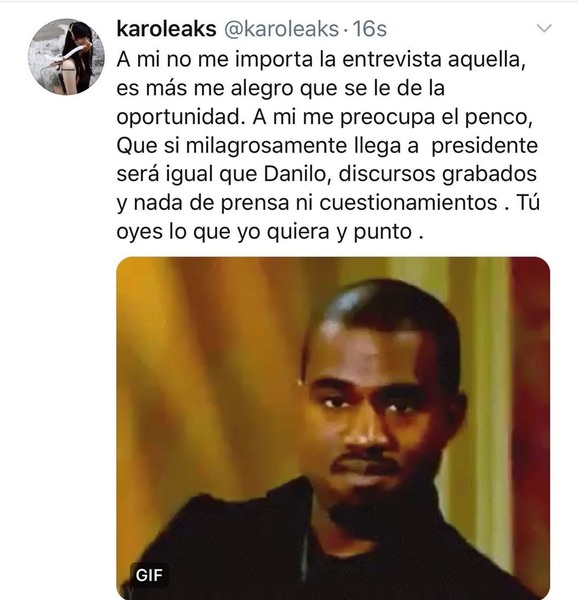The width and height of the screenshot is (578, 600).
Task: Click the word 'cuestionamientos' in tweet
Action: point(408,202)
